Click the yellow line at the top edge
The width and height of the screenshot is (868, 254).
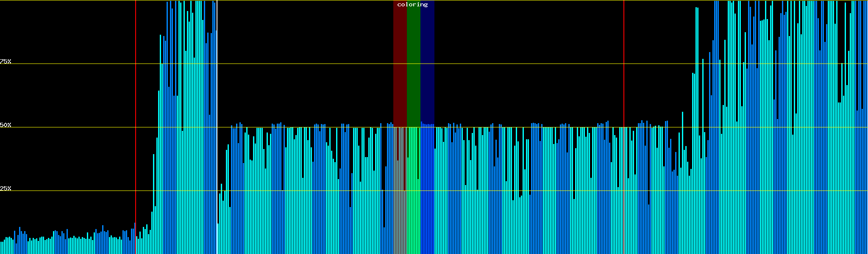(509, 0)
